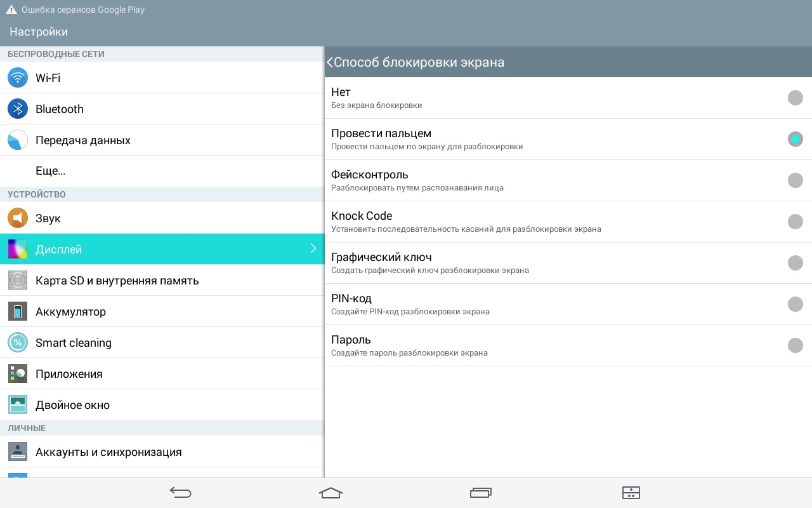Select the Нет radio button
Screen dimensions: 812x508
point(795,98)
